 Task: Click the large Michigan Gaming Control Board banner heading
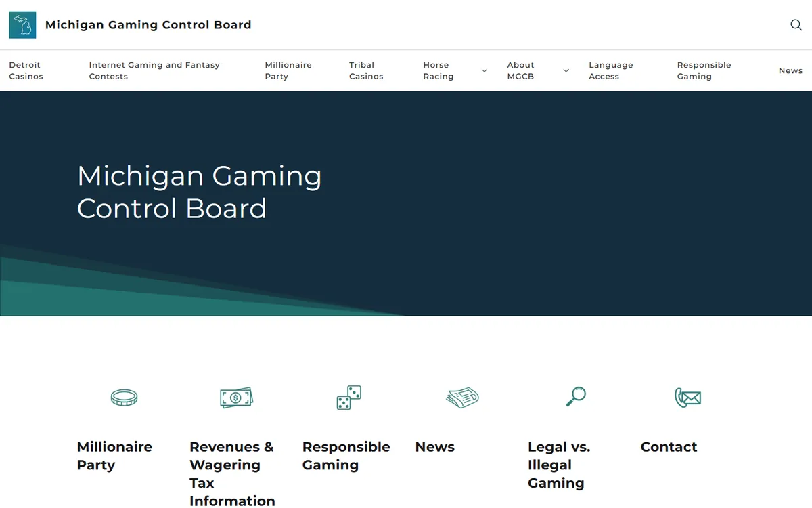(x=200, y=192)
